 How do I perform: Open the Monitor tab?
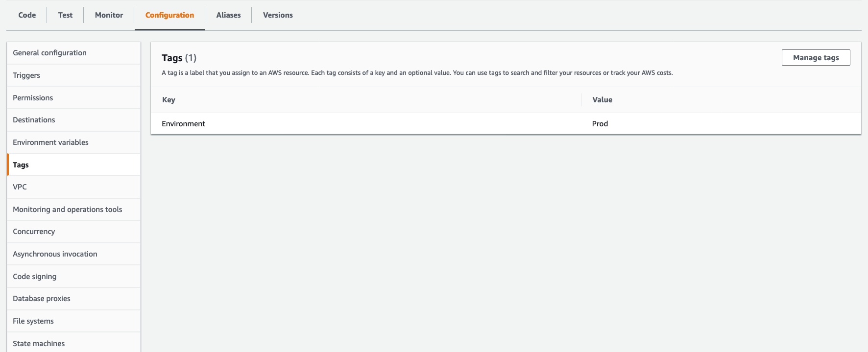(x=108, y=15)
